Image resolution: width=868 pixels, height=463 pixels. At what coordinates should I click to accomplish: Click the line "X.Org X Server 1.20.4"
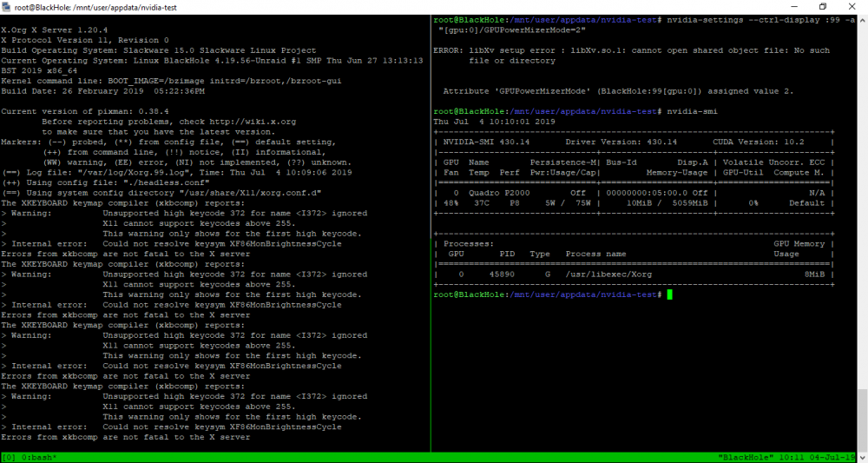52,30
